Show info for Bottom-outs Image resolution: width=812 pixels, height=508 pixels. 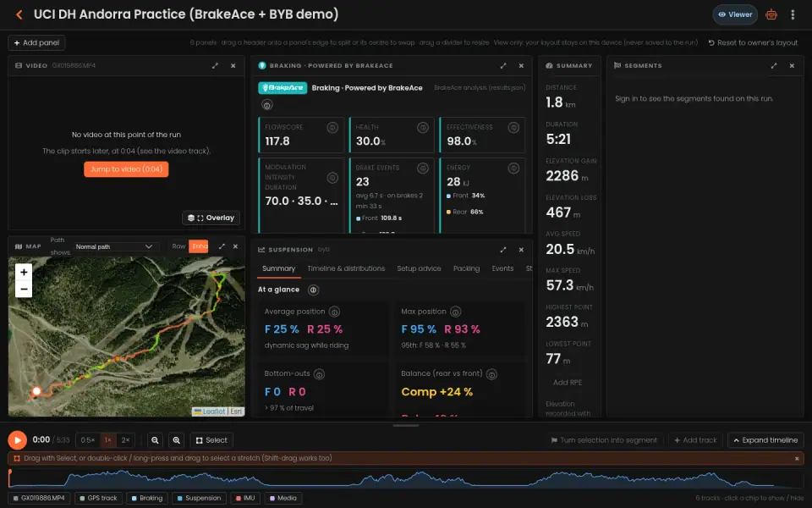319,373
